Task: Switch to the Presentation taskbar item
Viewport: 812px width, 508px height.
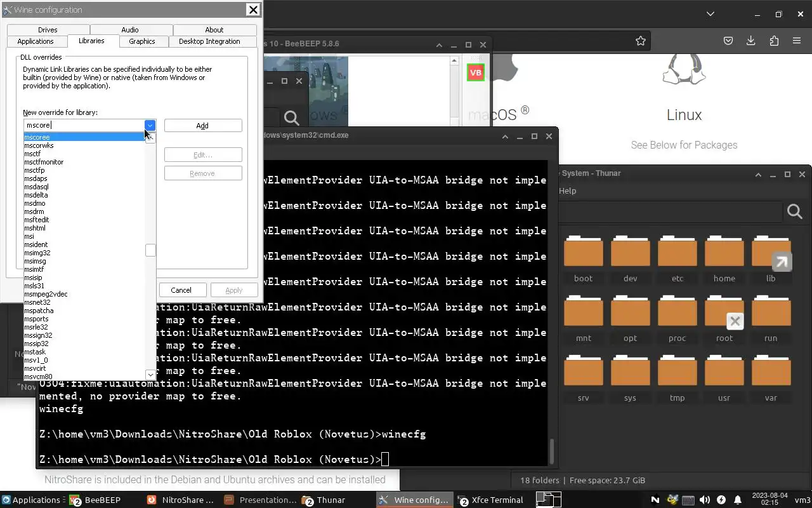Action: (261, 500)
